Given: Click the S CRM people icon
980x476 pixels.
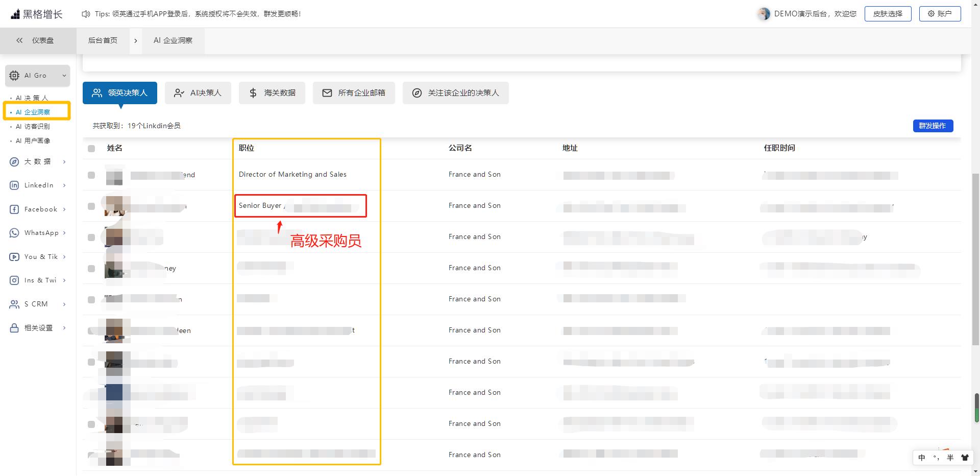Looking at the screenshot, I should (14, 304).
